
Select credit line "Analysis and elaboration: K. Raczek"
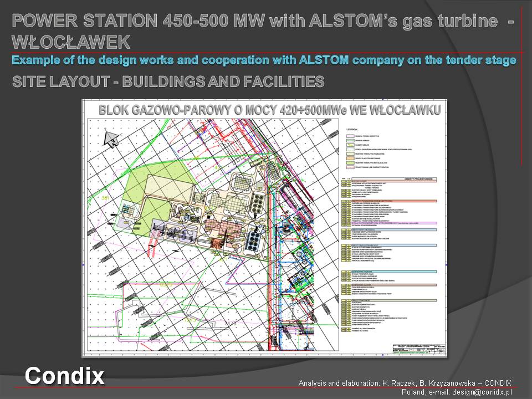click(358, 383)
